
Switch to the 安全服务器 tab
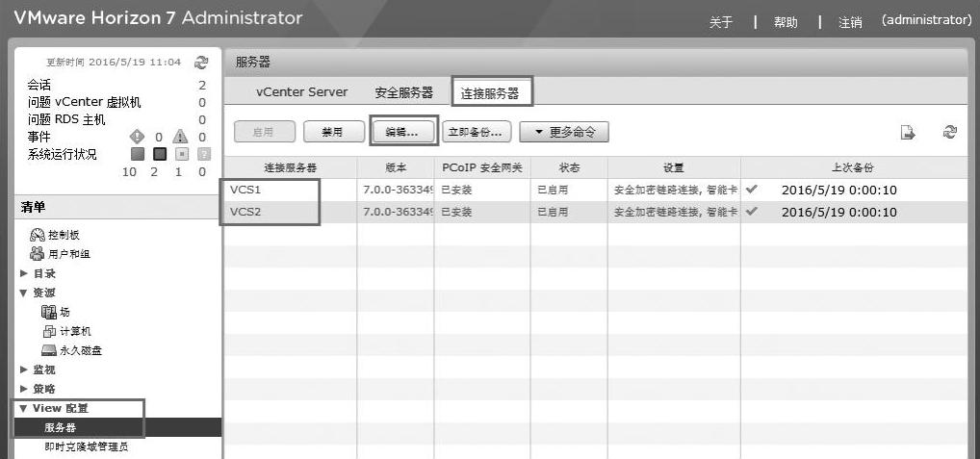tap(403, 92)
